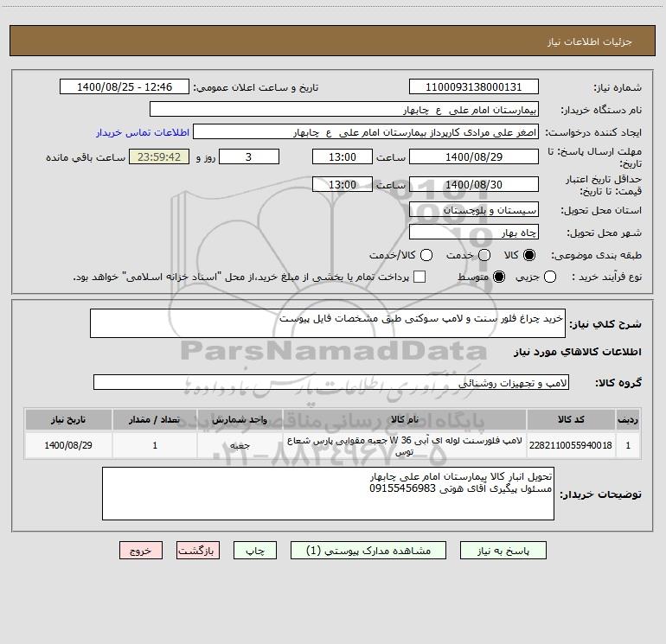Click the ردیف column header
Screen dimensions: 666x644
point(628,419)
